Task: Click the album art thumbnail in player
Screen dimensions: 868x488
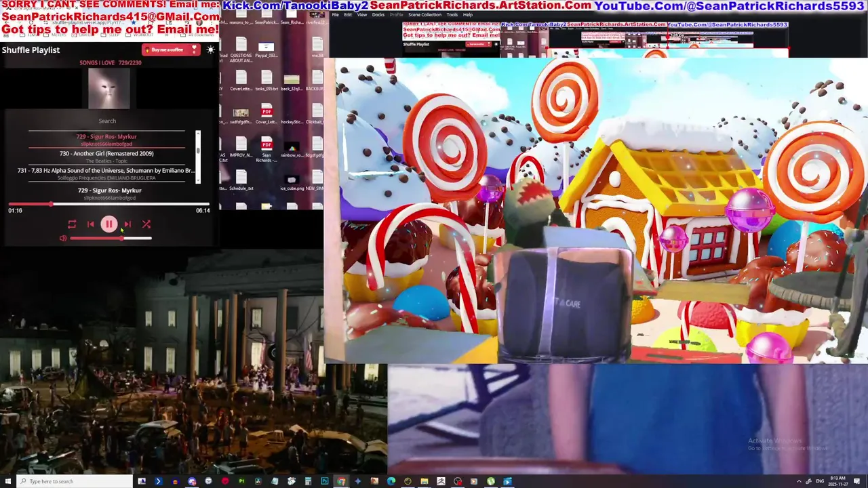Action: point(108,88)
